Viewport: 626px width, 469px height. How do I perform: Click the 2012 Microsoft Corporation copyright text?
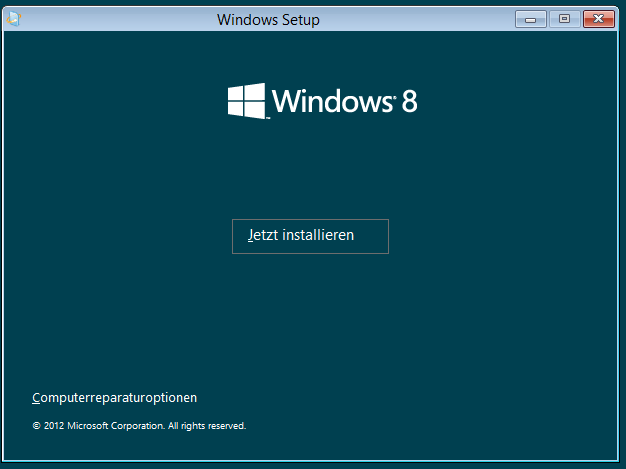(139, 426)
